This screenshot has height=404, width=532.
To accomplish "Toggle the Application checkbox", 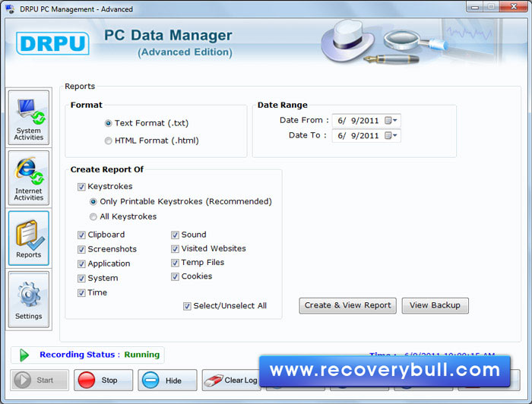I will point(81,264).
